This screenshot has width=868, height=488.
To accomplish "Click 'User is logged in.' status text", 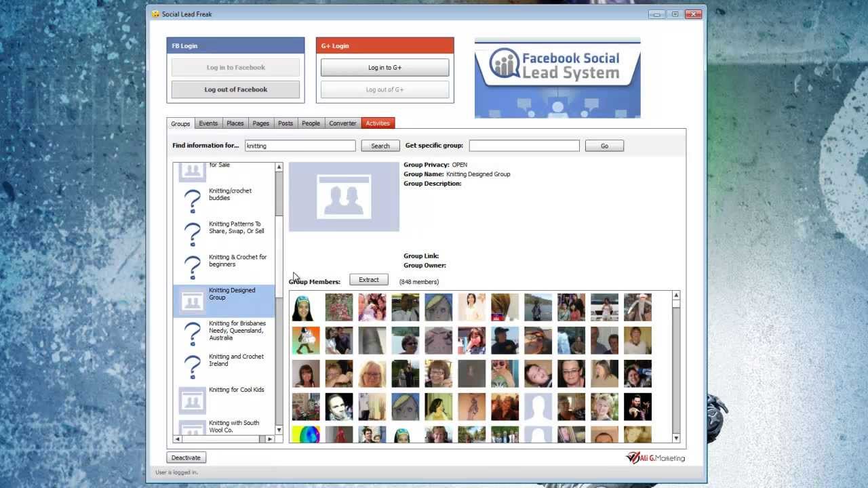I will point(177,472).
